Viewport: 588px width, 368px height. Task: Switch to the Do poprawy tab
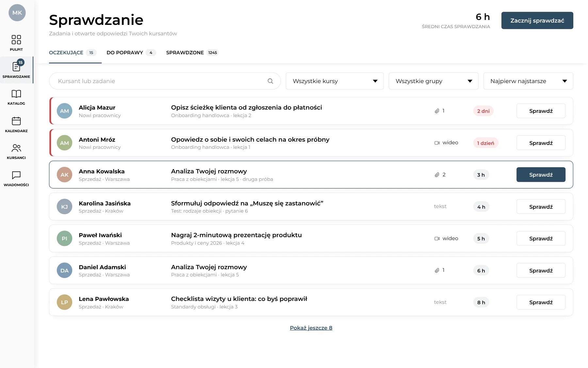tap(131, 53)
